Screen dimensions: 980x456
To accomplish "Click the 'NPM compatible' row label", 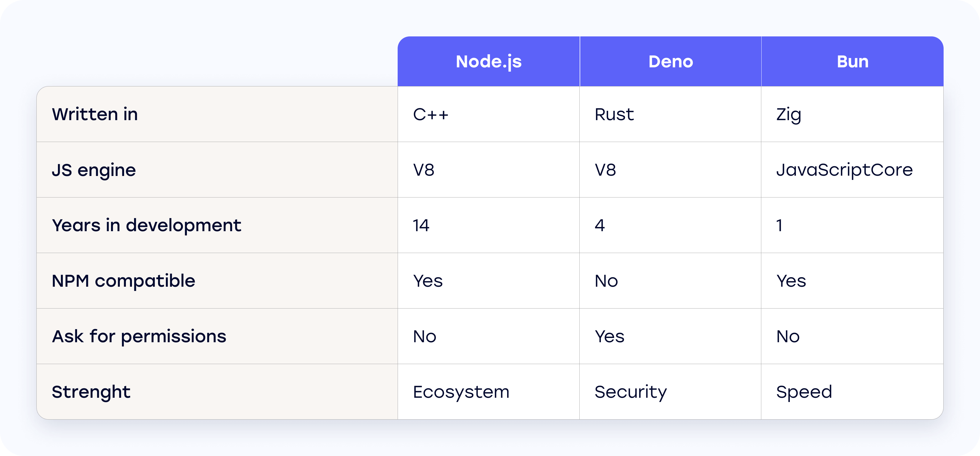I will [123, 281].
